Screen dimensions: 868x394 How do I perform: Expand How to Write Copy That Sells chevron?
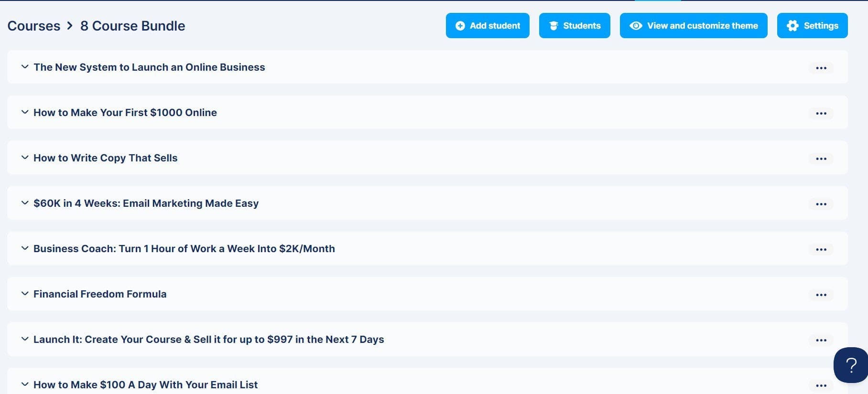pyautogui.click(x=25, y=158)
